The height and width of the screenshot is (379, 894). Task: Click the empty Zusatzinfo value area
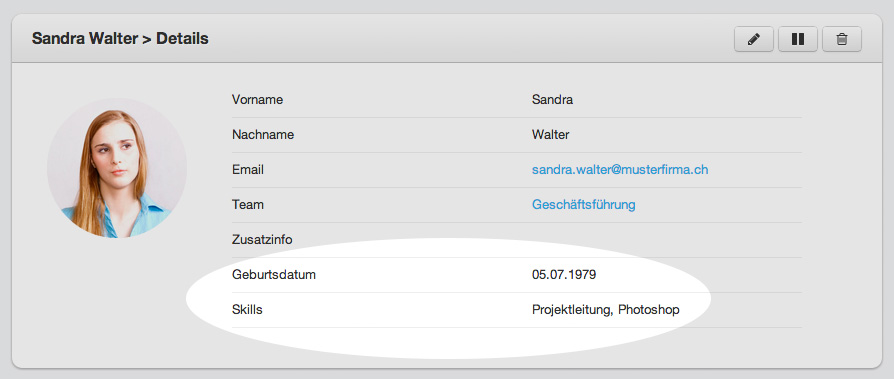coord(667,240)
